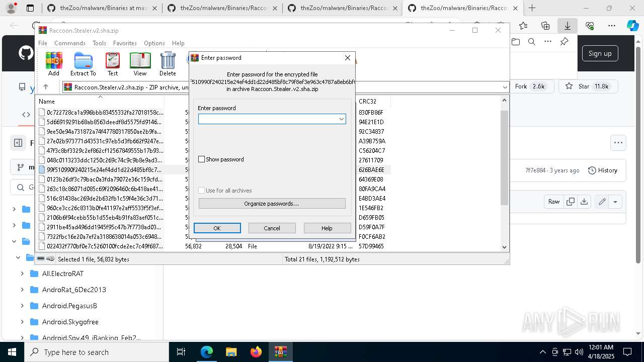Viewport: 644px width, 362px height.
Task: Enable the Show password checkbox
Action: tap(202, 159)
